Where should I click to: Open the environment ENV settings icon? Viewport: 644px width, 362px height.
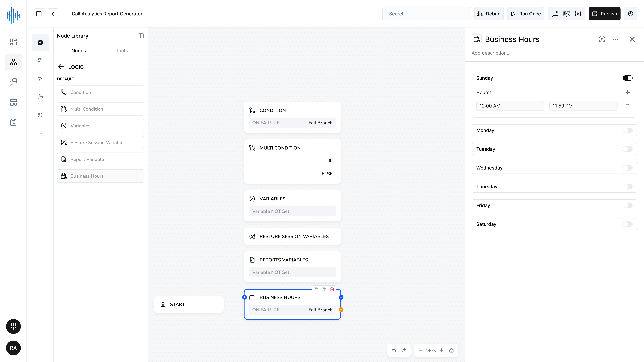pyautogui.click(x=567, y=14)
